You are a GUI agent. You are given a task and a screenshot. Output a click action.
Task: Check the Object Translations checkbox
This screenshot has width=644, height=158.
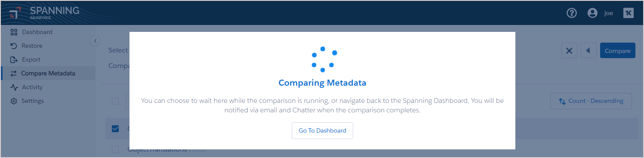115,149
